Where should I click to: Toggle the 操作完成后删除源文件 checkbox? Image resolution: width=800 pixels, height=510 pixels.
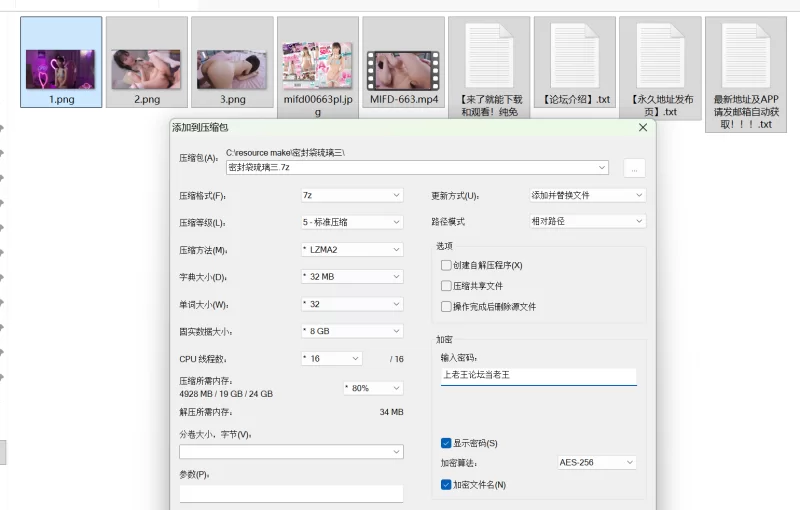click(446, 306)
